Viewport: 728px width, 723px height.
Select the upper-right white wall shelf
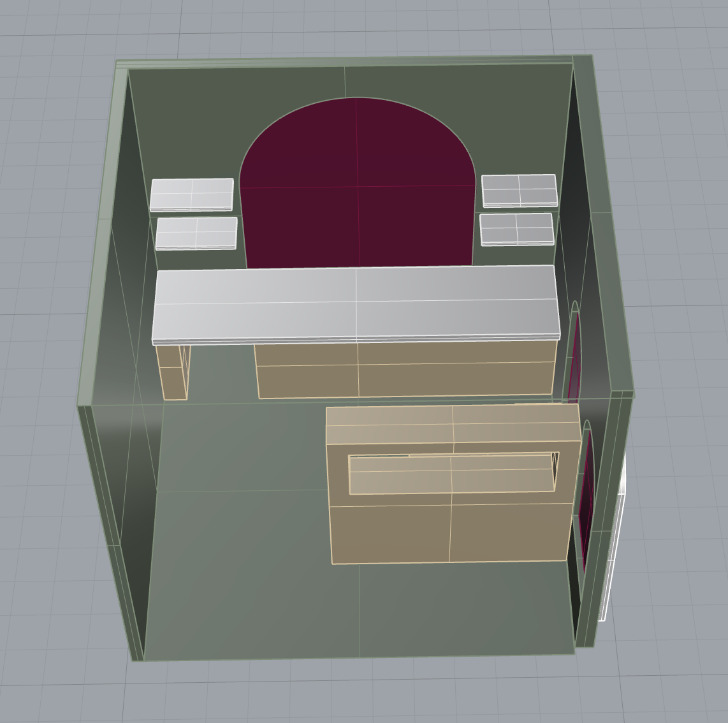(x=519, y=191)
